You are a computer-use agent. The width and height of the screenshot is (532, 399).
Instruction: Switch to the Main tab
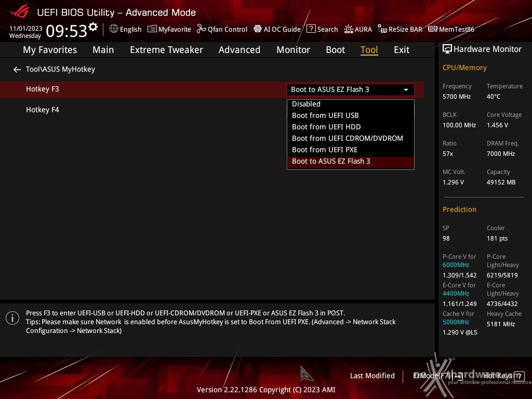(x=103, y=50)
